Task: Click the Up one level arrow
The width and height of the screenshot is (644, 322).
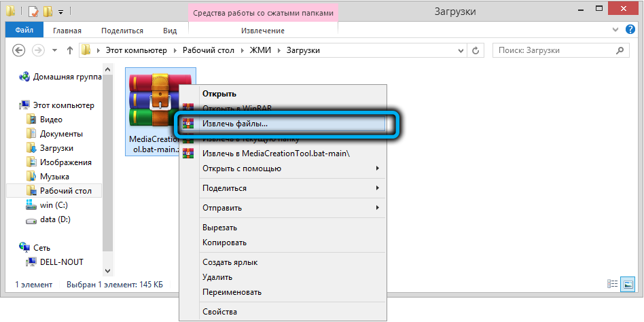Action: pos(69,50)
